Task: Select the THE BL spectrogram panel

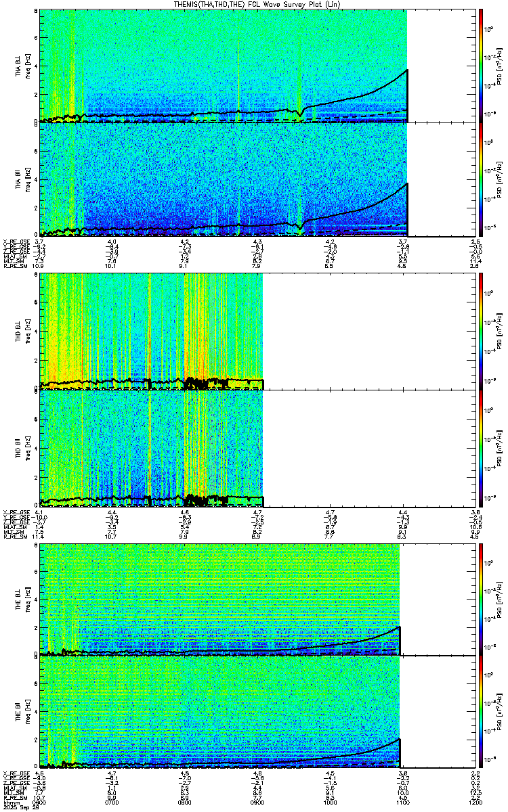Action: (258, 599)
